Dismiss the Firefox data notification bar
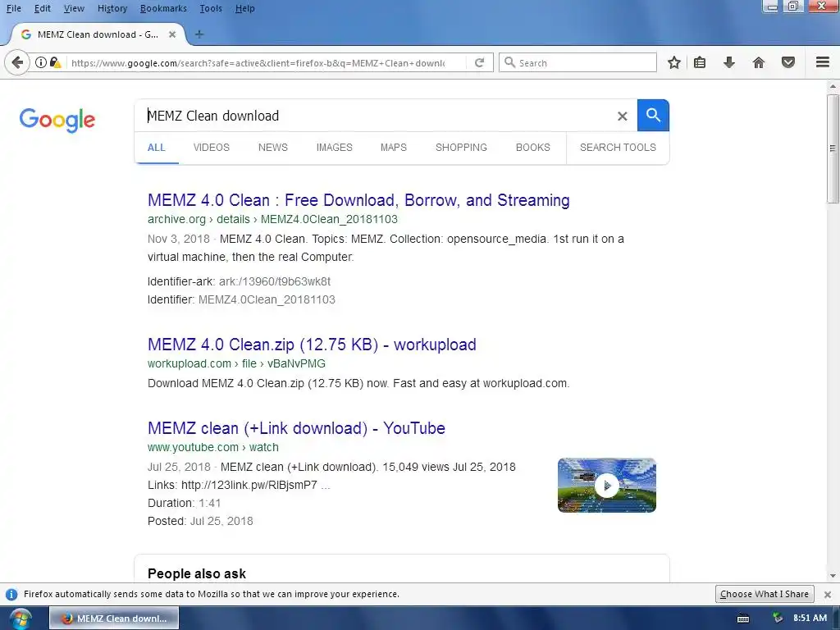The image size is (840, 630). [x=828, y=594]
